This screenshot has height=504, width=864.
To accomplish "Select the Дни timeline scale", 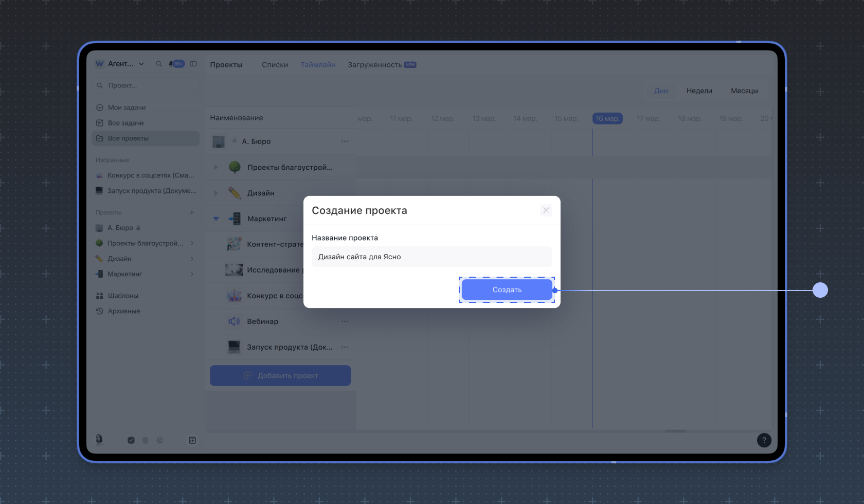I will [x=661, y=91].
